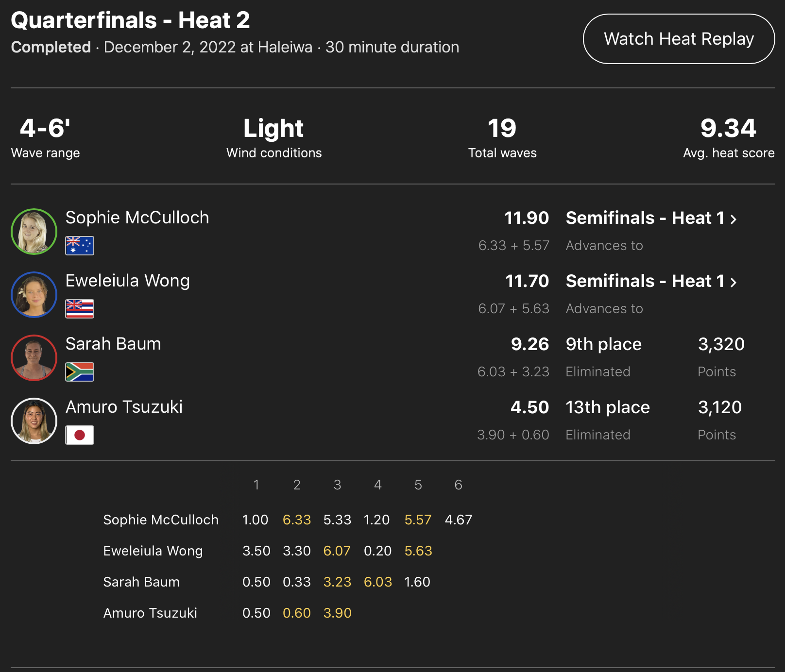Open Semifinals Heat 1 link for Wong
This screenshot has height=672, width=785.
(x=645, y=281)
